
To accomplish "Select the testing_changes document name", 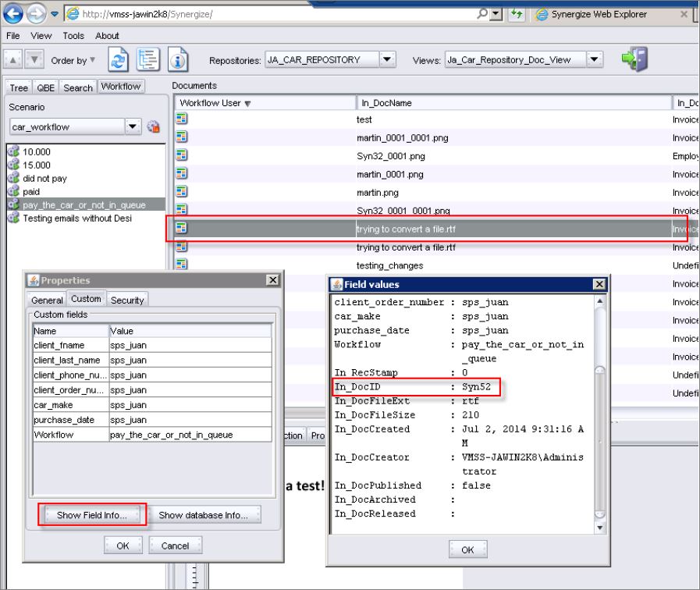I will point(389,265).
